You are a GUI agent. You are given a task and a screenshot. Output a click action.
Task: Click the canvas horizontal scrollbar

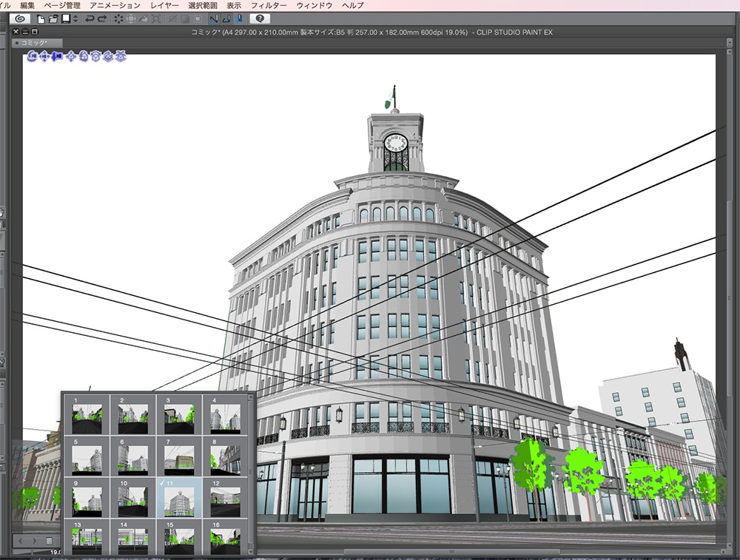451,552
